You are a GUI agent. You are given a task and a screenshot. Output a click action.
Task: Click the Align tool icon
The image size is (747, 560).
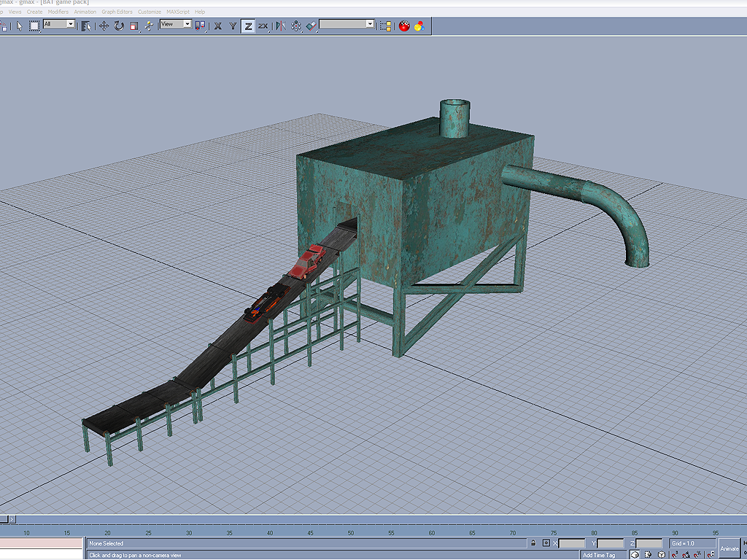pos(311,26)
